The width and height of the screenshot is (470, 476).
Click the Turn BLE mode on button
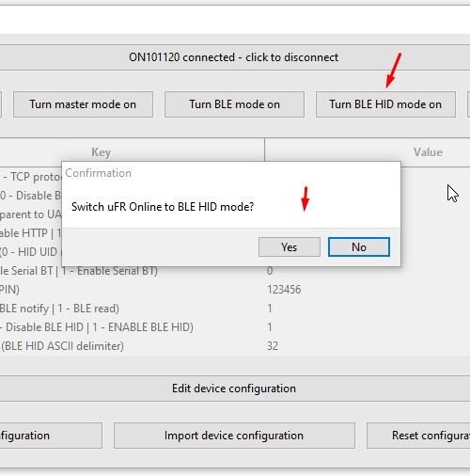tap(234, 104)
